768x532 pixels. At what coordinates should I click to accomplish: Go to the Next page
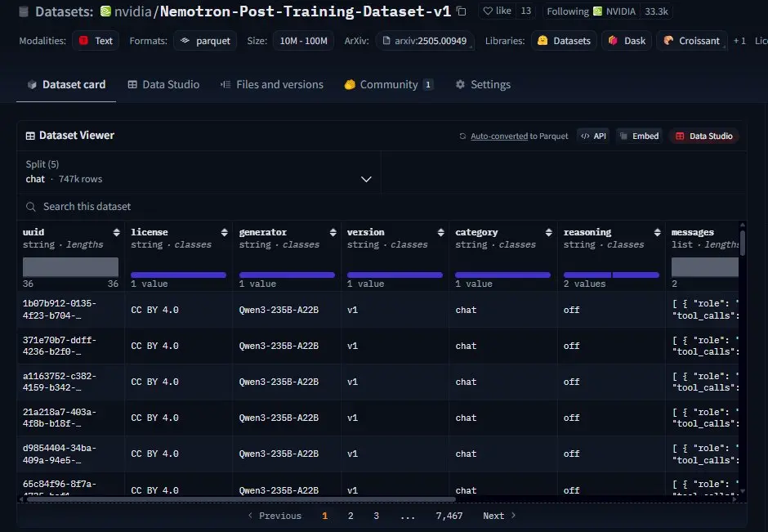click(x=499, y=516)
